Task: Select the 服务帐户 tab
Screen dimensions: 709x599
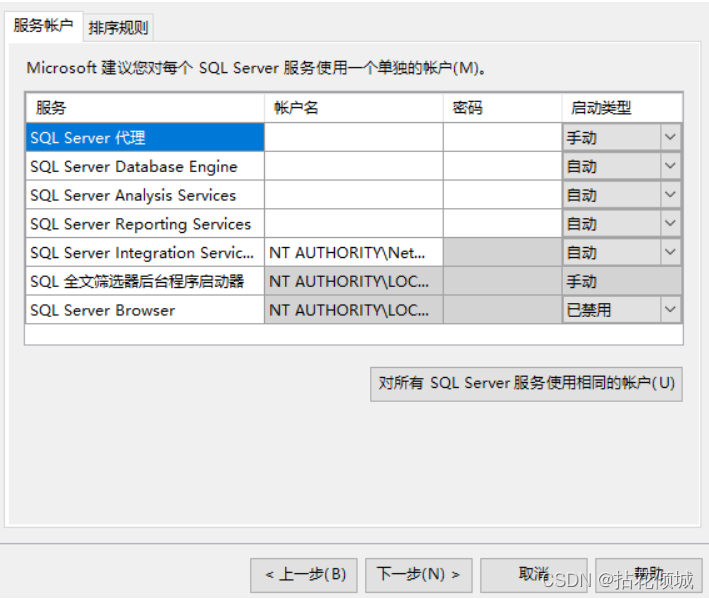Action: point(43,26)
